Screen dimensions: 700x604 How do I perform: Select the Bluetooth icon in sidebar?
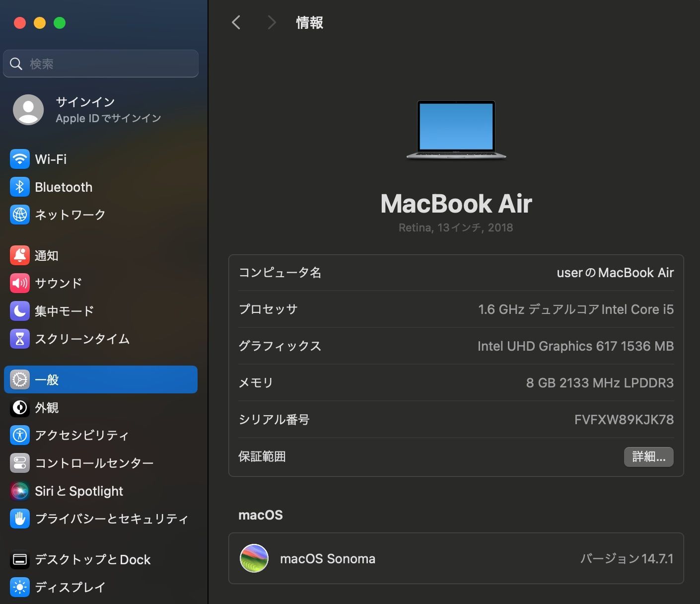pyautogui.click(x=20, y=187)
